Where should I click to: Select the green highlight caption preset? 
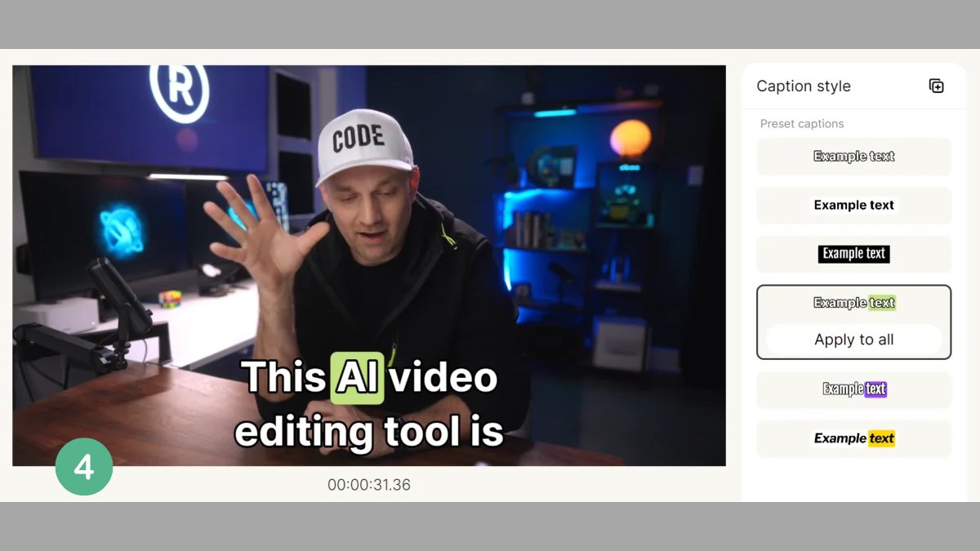(x=853, y=303)
